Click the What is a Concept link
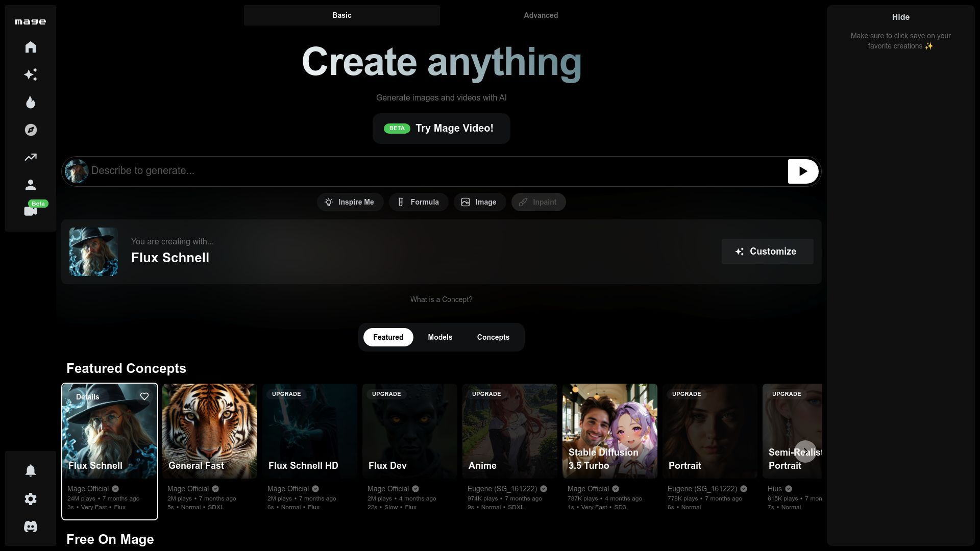 441,299
